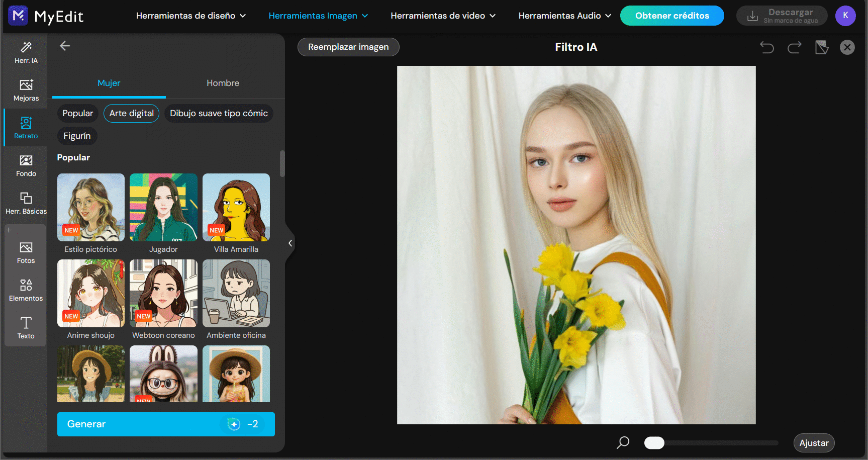
Task: Choose the Jugador style thumbnail
Action: pos(163,208)
